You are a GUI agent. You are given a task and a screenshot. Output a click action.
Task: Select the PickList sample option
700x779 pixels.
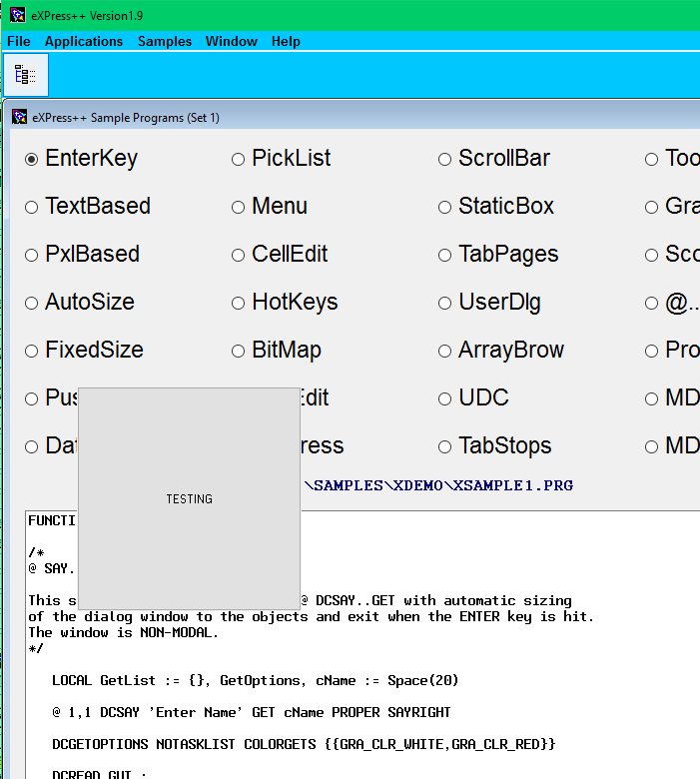click(x=238, y=159)
